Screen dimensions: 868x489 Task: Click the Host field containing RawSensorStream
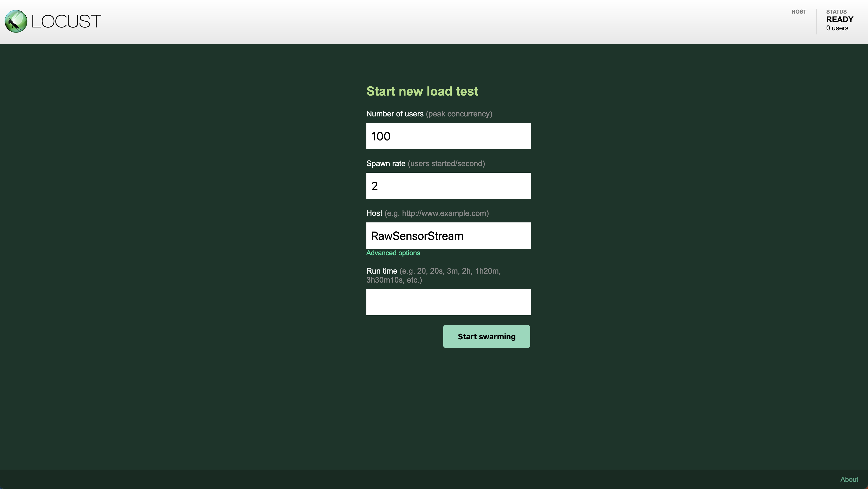448,235
